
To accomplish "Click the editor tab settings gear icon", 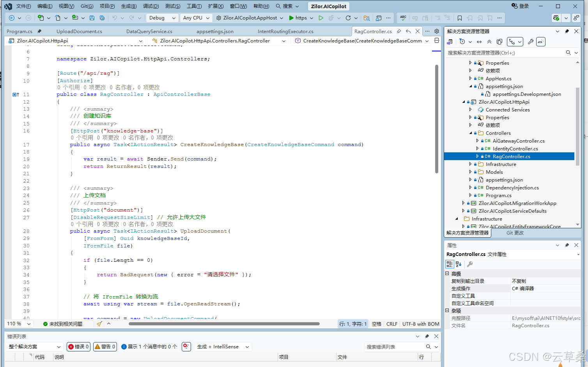I will point(437,31).
